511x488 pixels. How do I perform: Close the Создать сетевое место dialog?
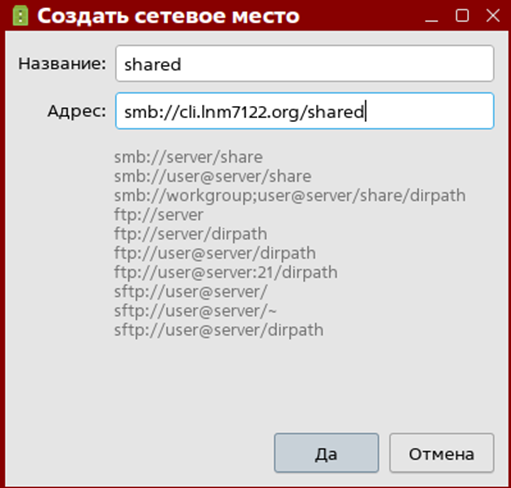pyautogui.click(x=493, y=16)
